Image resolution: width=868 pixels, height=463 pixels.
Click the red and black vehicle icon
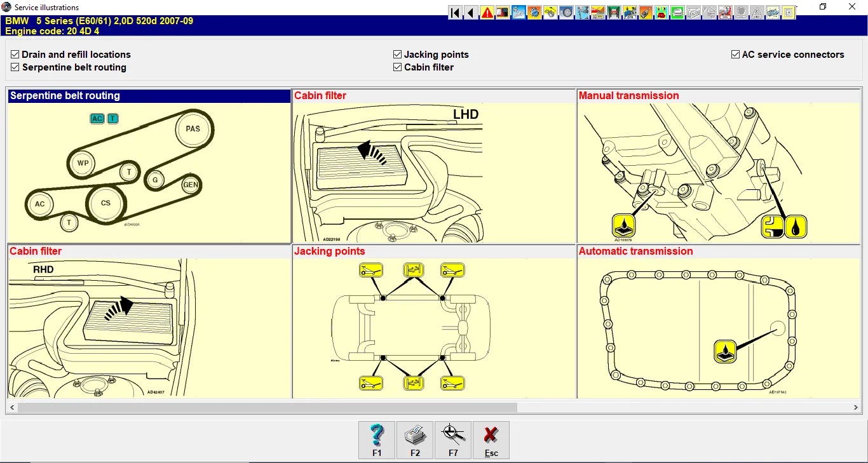(503, 12)
